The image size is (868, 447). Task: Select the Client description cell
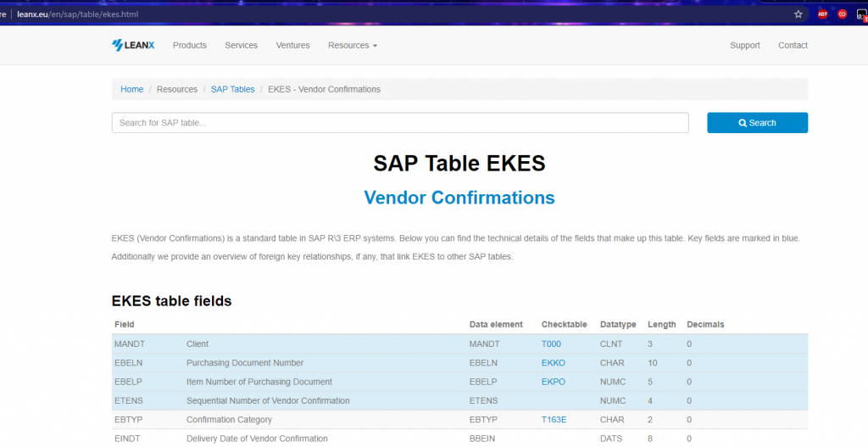tap(197, 344)
